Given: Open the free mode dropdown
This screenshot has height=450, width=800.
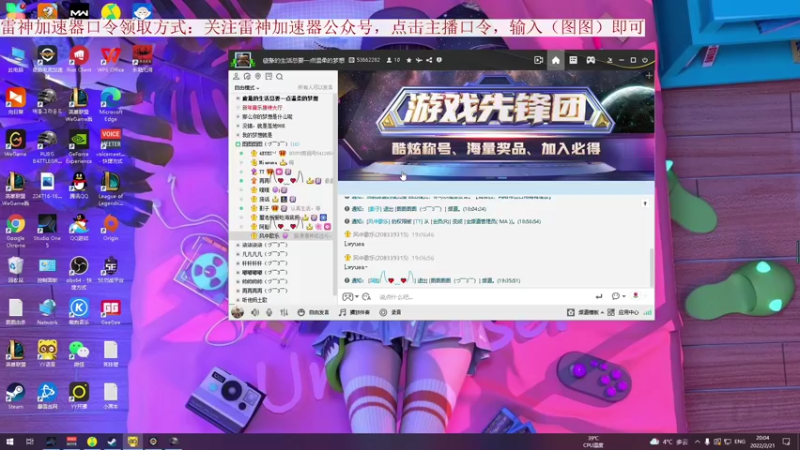Looking at the screenshot, I should 247,88.
